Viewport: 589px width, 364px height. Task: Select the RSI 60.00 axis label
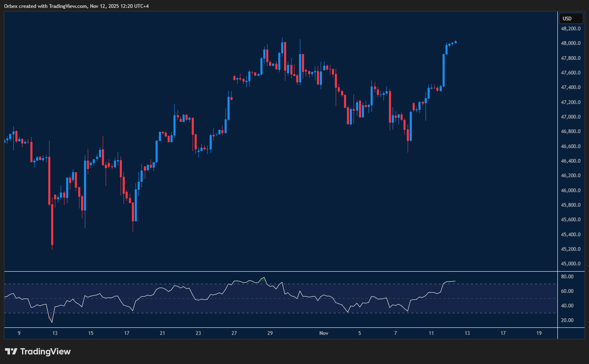pyautogui.click(x=567, y=291)
